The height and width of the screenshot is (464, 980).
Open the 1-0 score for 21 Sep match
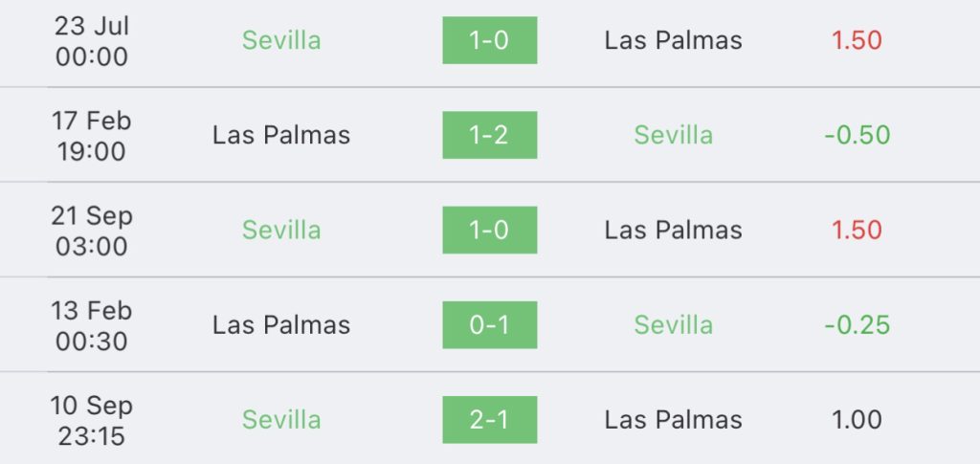(489, 230)
